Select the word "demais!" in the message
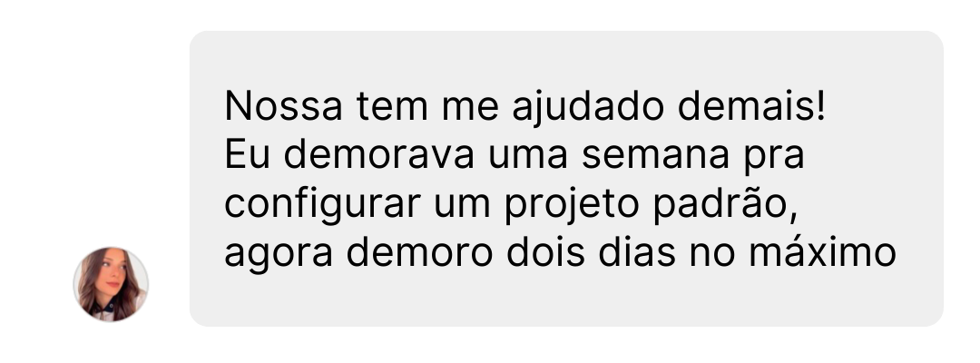The height and width of the screenshot is (363, 980). pos(752,105)
